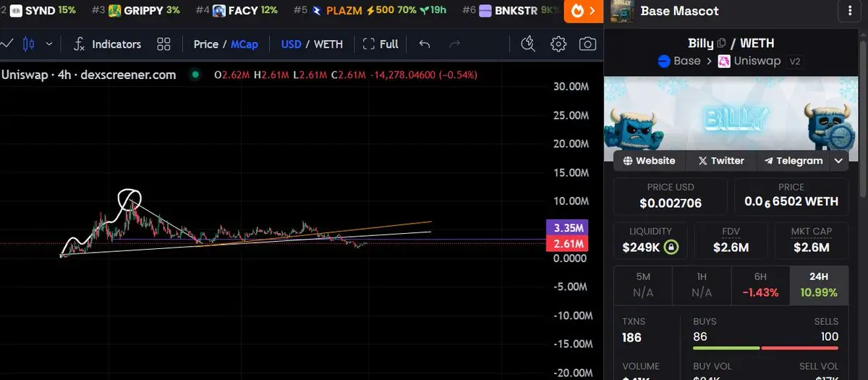Viewport: 868px width, 380px height.
Task: Open the Billy Twitter link
Action: point(721,161)
